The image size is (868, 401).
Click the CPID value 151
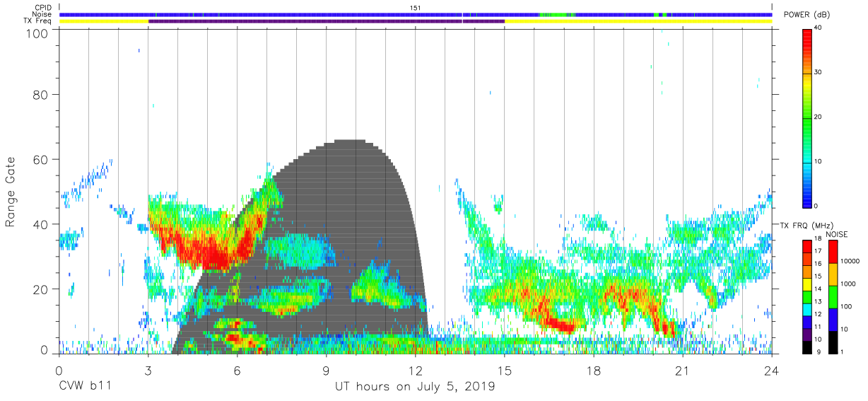[x=416, y=8]
